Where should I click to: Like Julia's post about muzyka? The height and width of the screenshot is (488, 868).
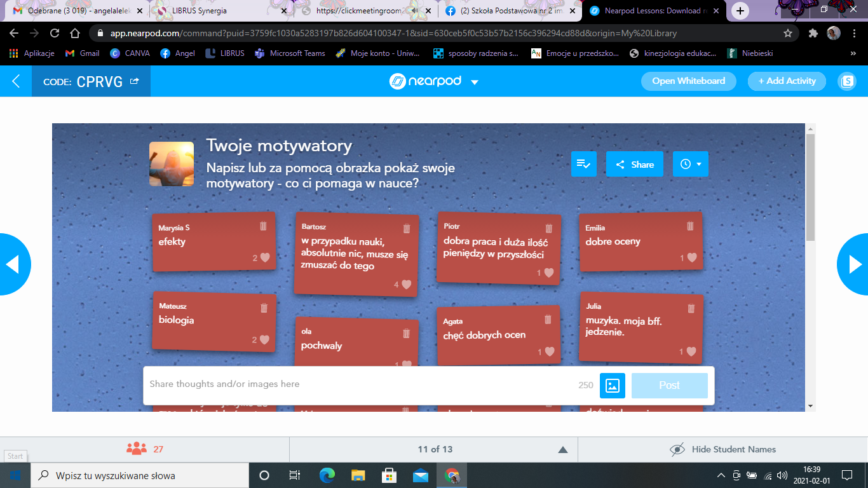692,351
